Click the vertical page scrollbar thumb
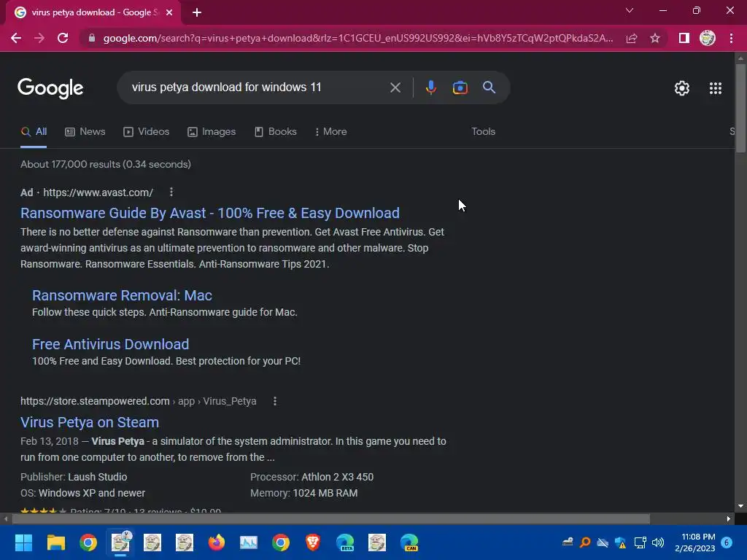This screenshot has height=560, width=747. pyautogui.click(x=740, y=108)
